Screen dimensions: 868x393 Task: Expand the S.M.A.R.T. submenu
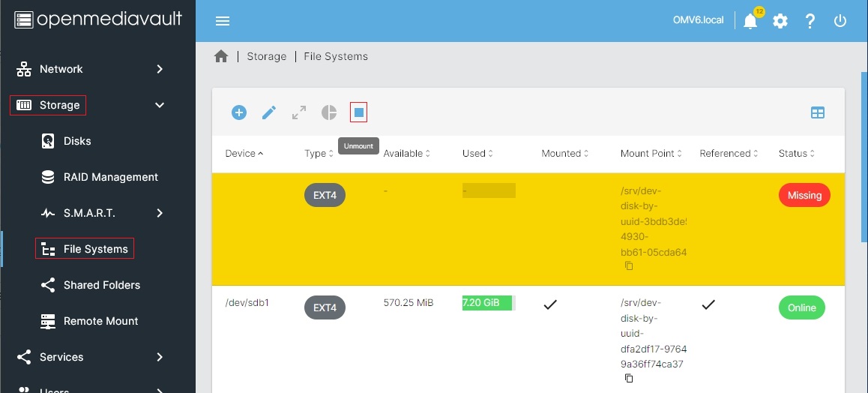(x=159, y=213)
